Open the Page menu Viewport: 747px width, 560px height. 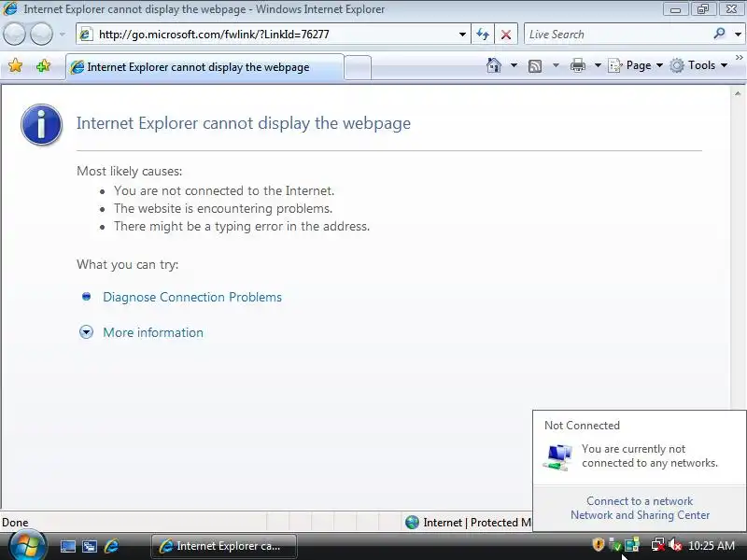(x=636, y=65)
